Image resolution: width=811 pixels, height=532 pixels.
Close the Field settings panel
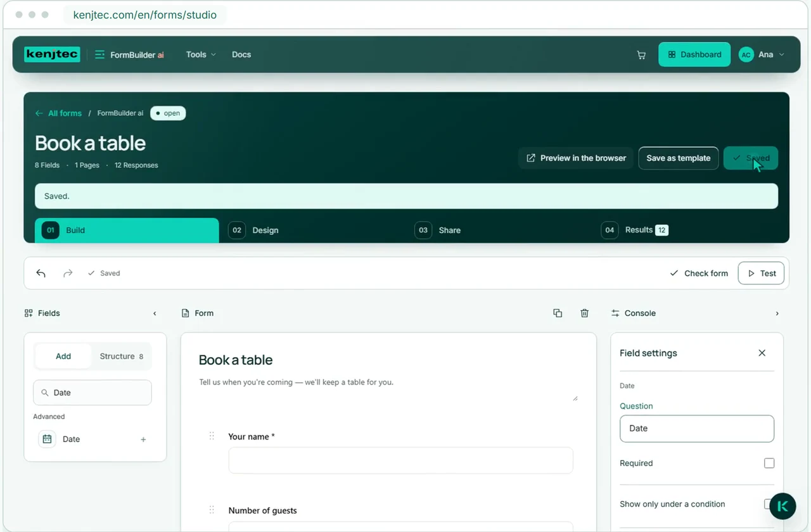762,353
